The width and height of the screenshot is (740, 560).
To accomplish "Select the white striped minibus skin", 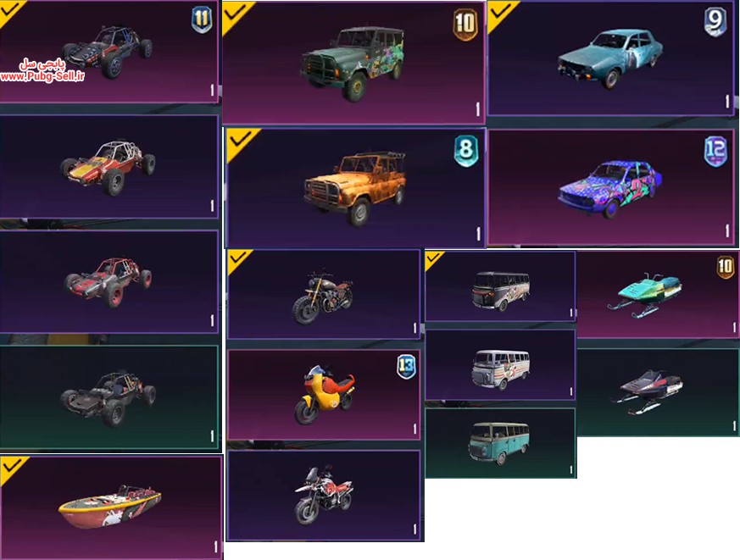I will 500,364.
